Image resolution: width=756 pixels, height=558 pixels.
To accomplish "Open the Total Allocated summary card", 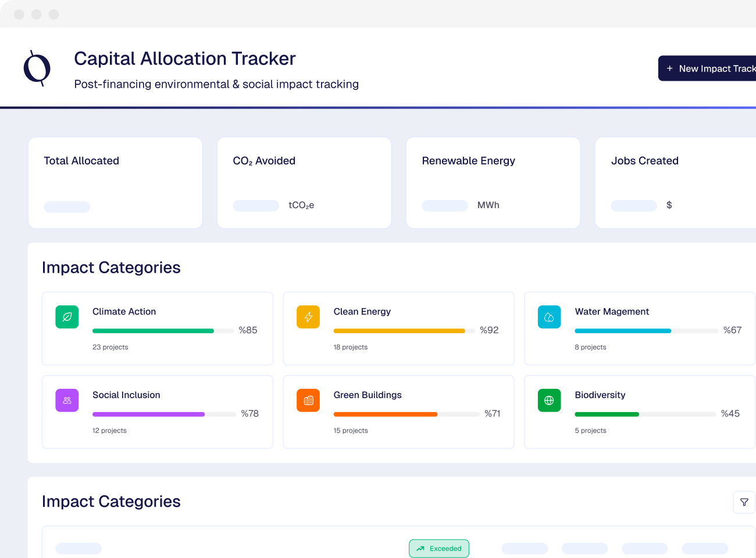I will [115, 183].
